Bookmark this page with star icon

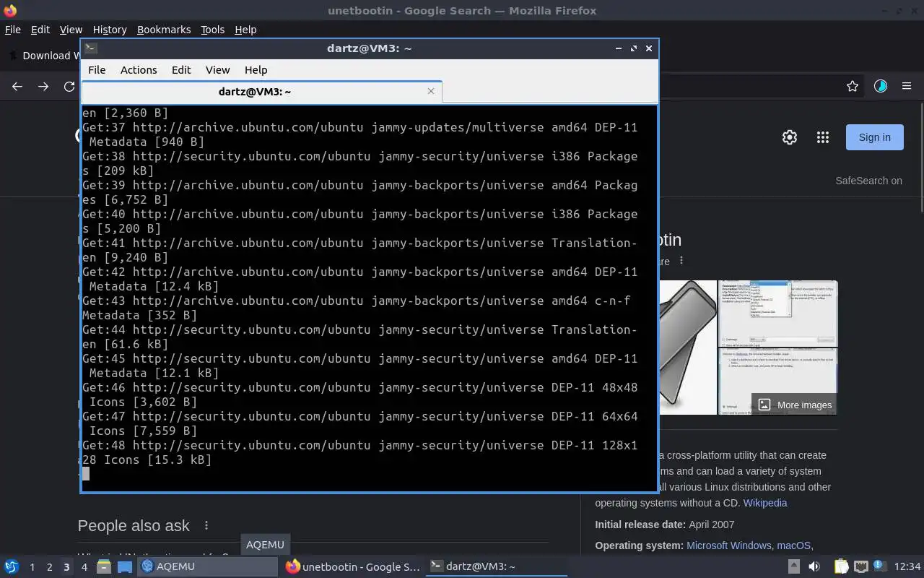click(x=853, y=86)
